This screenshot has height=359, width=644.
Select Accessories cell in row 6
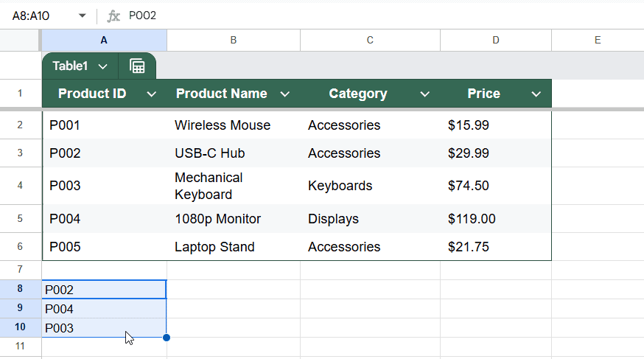click(x=370, y=246)
